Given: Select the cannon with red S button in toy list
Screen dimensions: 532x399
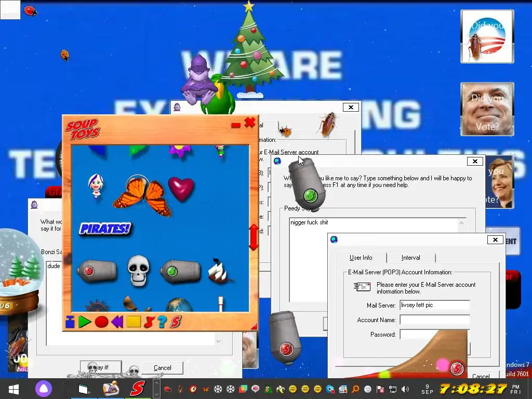Looking at the screenshot, I should 97,270.
